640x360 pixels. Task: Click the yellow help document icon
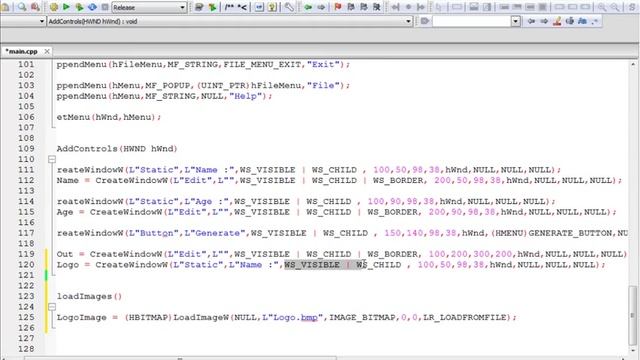272,7
